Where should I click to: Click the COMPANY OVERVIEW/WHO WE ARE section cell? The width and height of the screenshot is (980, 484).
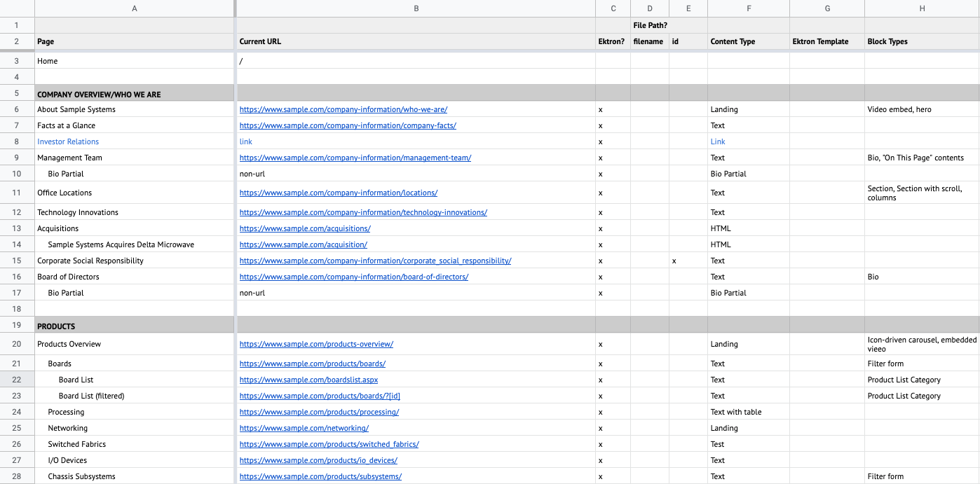coord(99,94)
